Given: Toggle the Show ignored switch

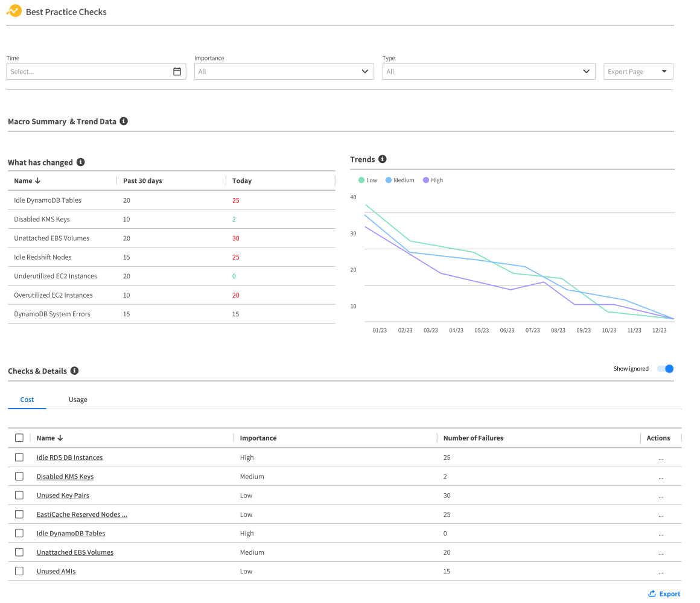Looking at the screenshot, I should pyautogui.click(x=665, y=369).
